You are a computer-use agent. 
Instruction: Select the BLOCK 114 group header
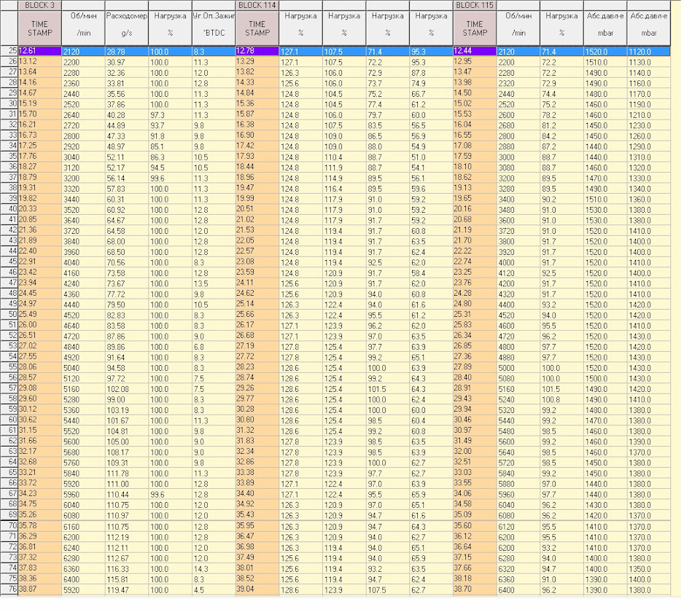[x=257, y=5]
